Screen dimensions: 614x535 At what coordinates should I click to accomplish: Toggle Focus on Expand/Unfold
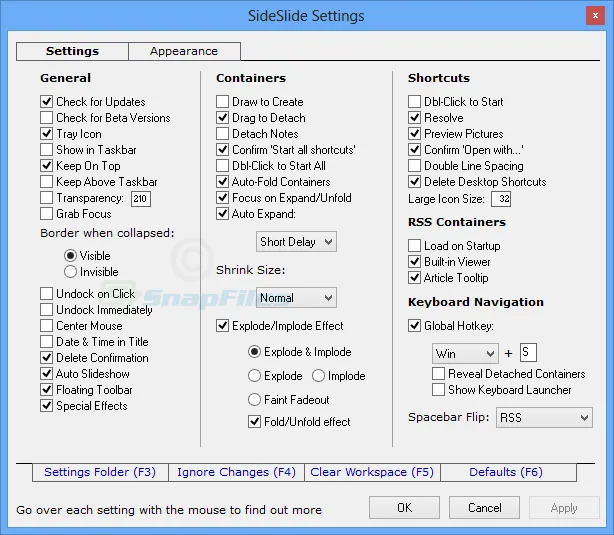click(x=222, y=198)
